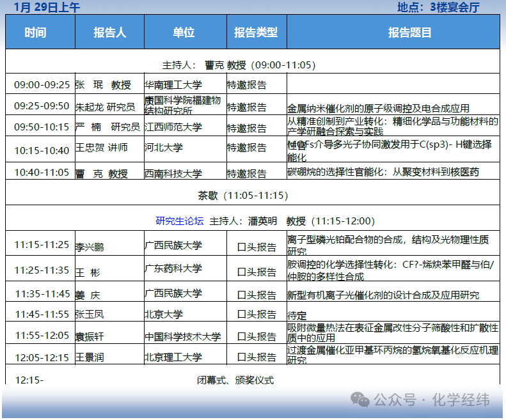
Task: Select the 待定 title cell
Action: tap(297, 315)
